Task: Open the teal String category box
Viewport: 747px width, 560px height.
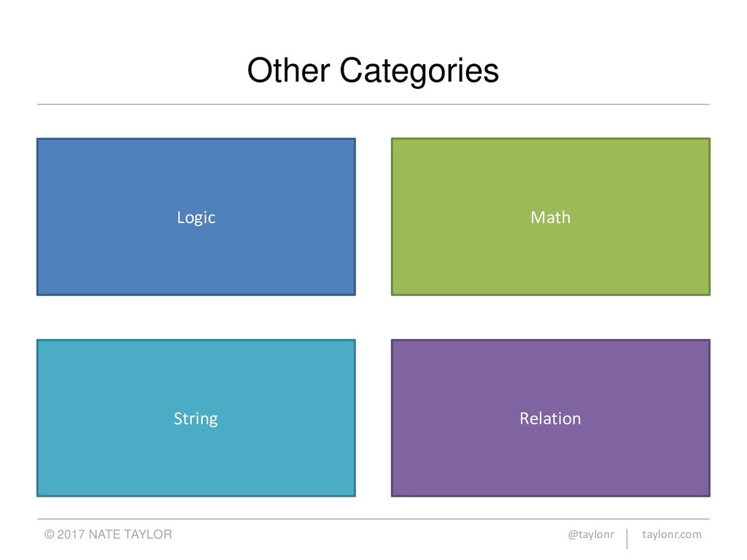Action: 196,418
